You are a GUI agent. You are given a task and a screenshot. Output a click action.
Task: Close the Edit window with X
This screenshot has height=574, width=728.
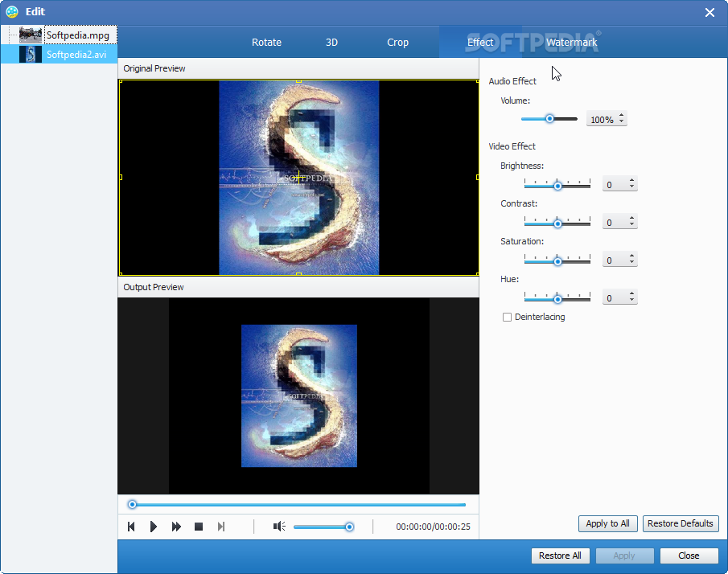[709, 13]
